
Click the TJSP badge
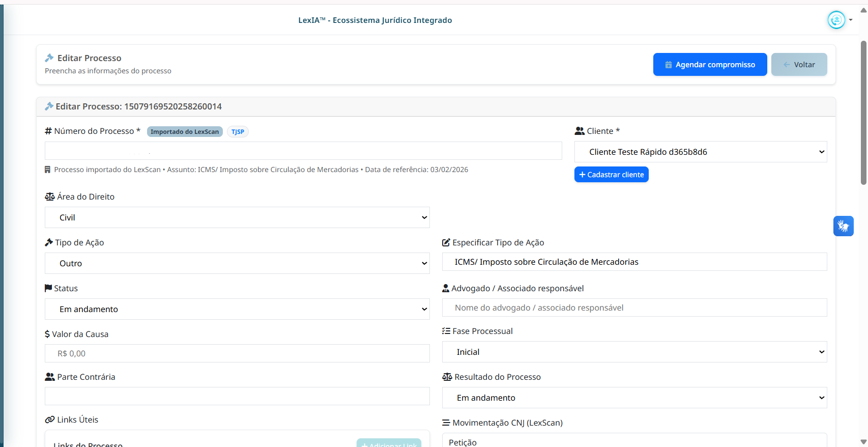(238, 132)
